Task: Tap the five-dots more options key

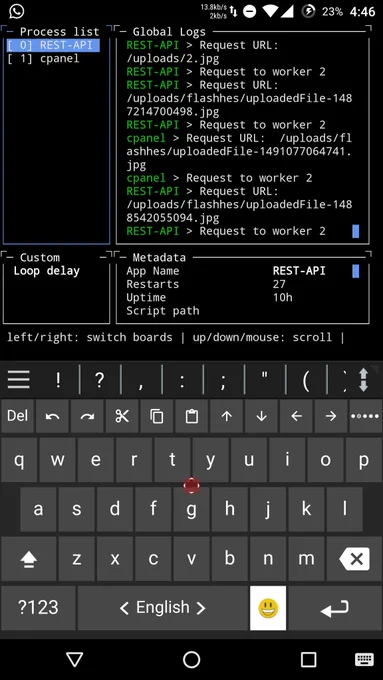Action: tap(365, 416)
